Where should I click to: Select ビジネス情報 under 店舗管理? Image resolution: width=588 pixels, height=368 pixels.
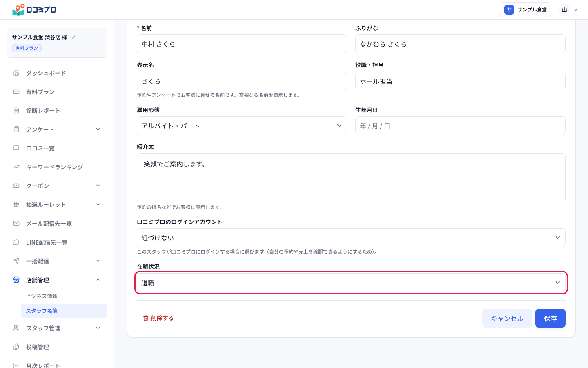point(64,296)
